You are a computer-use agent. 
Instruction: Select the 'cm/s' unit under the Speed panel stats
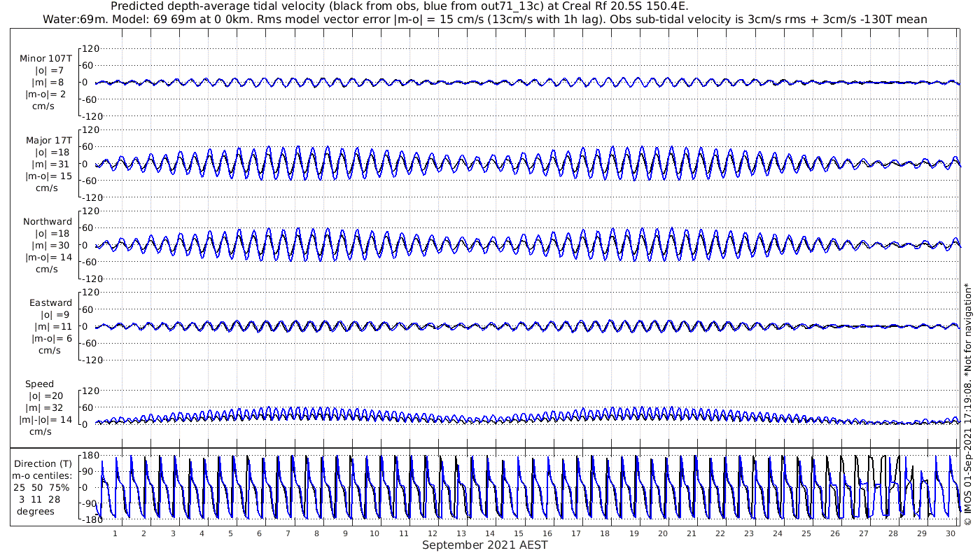coord(39,432)
